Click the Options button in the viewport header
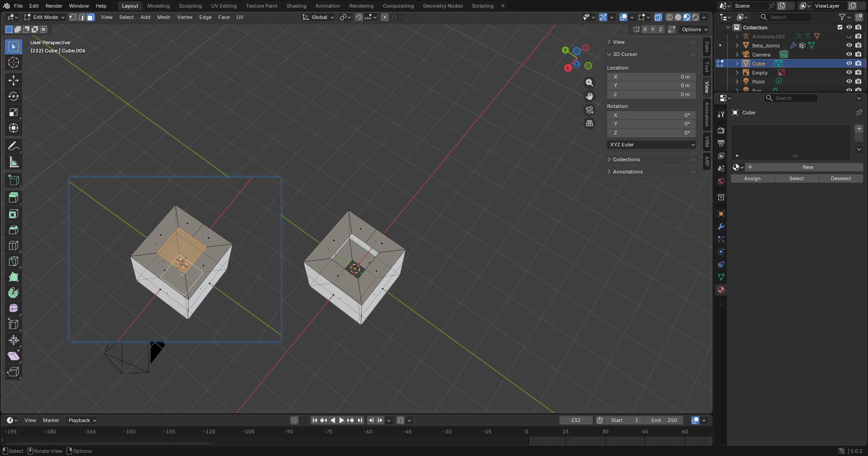Screen dimensions: 868x456 (x=694, y=29)
